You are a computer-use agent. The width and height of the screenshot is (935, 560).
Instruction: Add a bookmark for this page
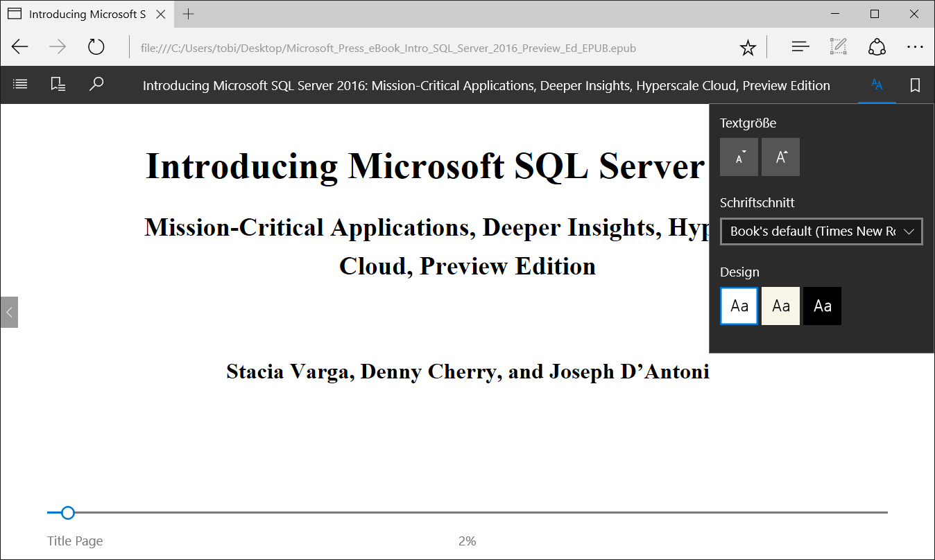tap(915, 85)
